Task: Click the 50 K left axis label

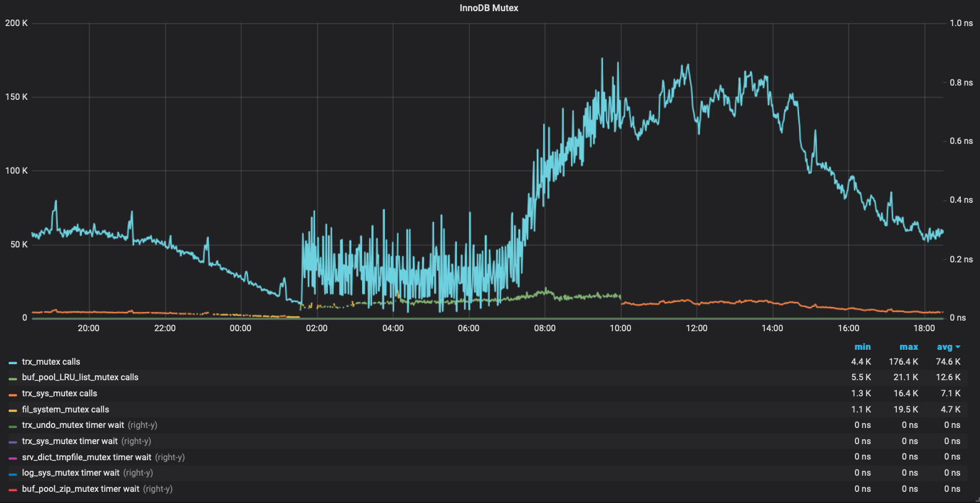Action: (19, 244)
